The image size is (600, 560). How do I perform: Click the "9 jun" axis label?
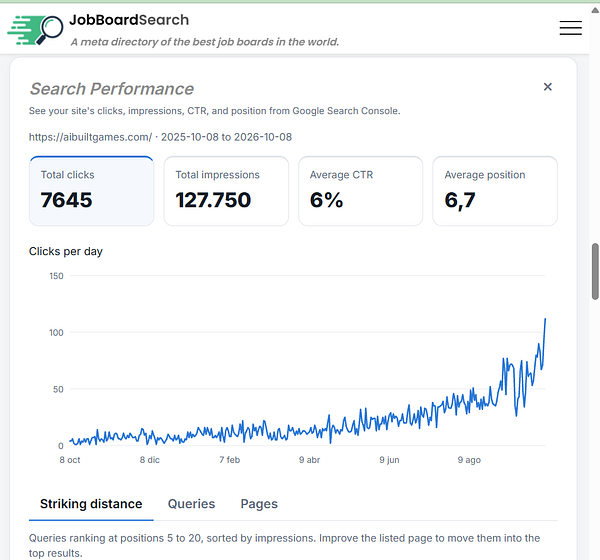coord(390,460)
